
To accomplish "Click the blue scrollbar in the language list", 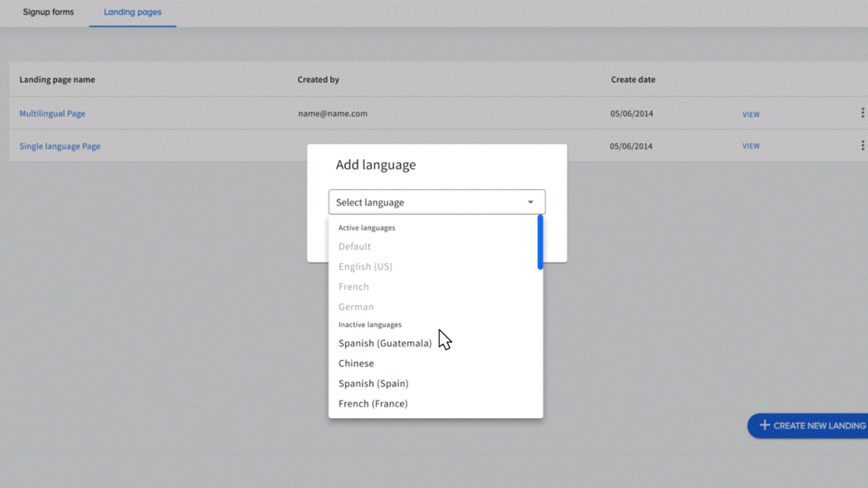I will (x=539, y=242).
